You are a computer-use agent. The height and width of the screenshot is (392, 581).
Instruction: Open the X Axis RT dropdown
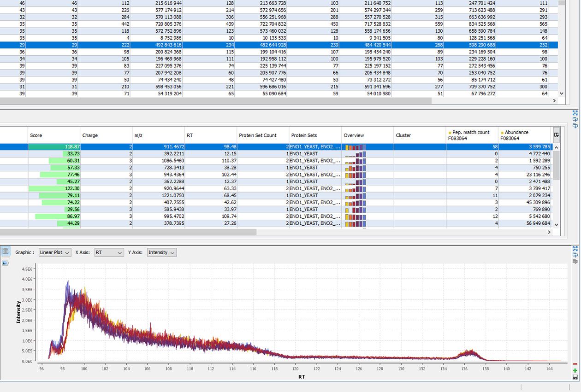click(109, 252)
